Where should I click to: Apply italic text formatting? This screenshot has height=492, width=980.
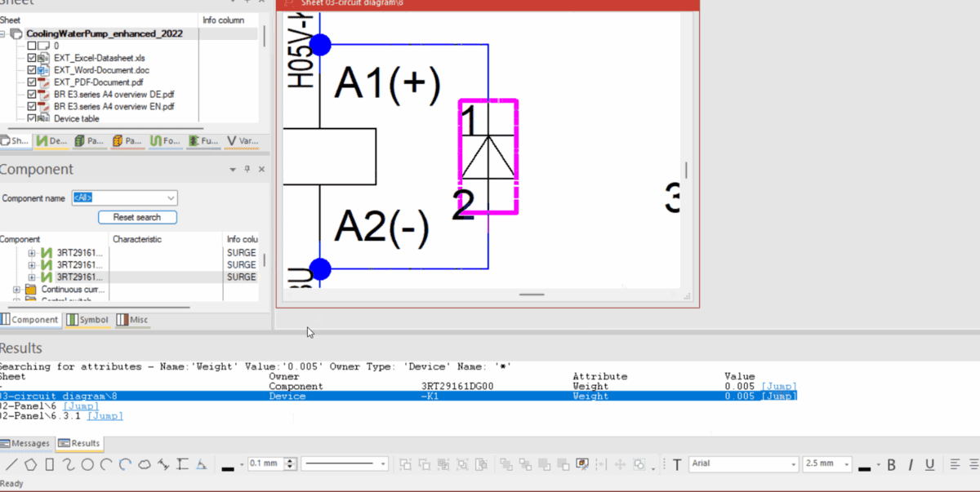tap(909, 463)
